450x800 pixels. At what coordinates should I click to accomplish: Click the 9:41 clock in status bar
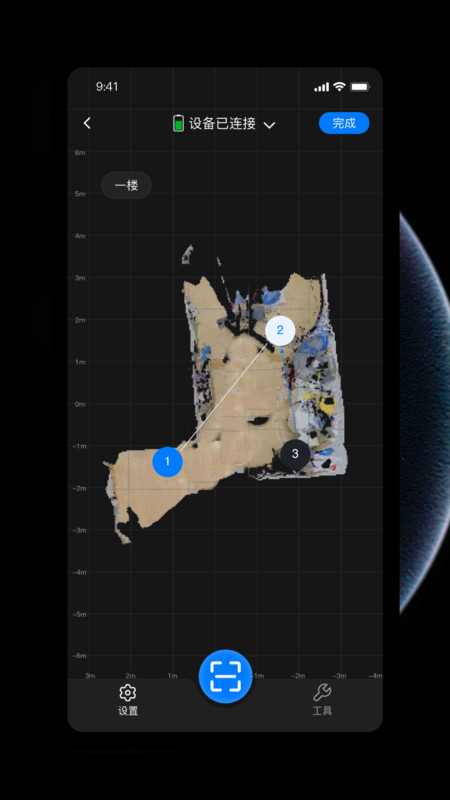tap(107, 87)
